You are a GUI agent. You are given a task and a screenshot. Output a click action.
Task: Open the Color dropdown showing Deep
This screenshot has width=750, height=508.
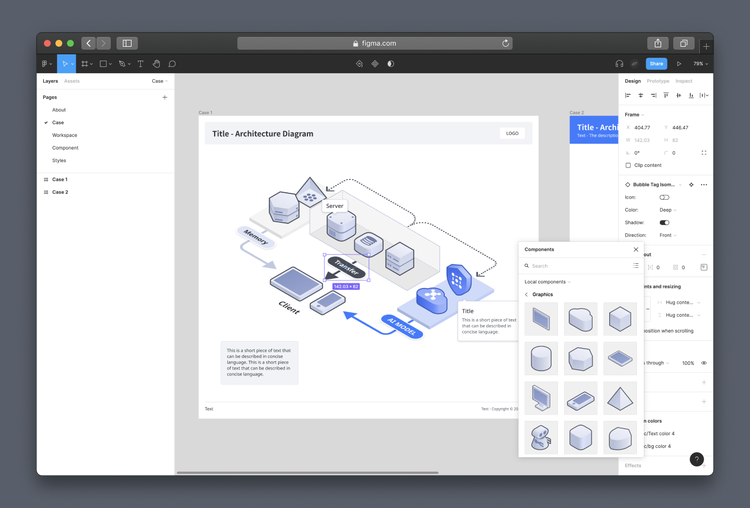pos(668,210)
